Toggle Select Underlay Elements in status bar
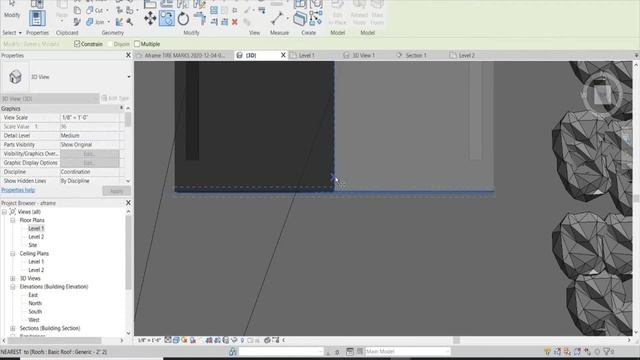 [558, 351]
